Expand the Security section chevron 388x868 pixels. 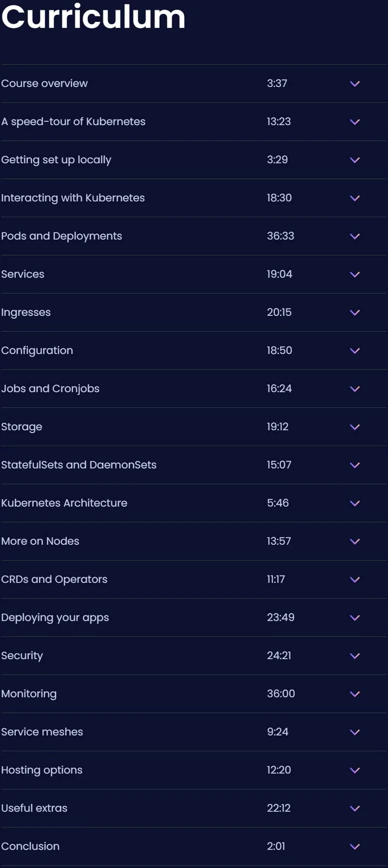355,656
